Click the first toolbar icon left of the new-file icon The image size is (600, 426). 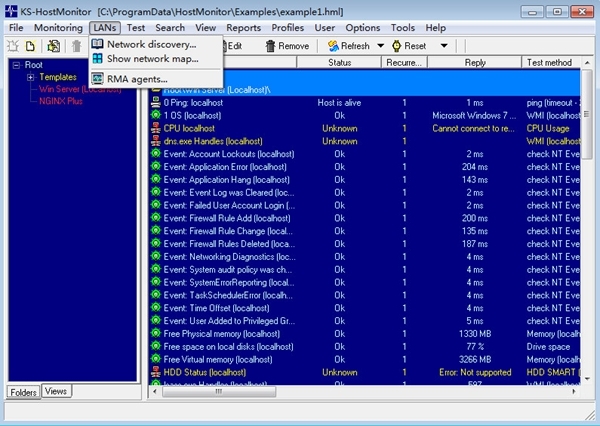[13, 46]
